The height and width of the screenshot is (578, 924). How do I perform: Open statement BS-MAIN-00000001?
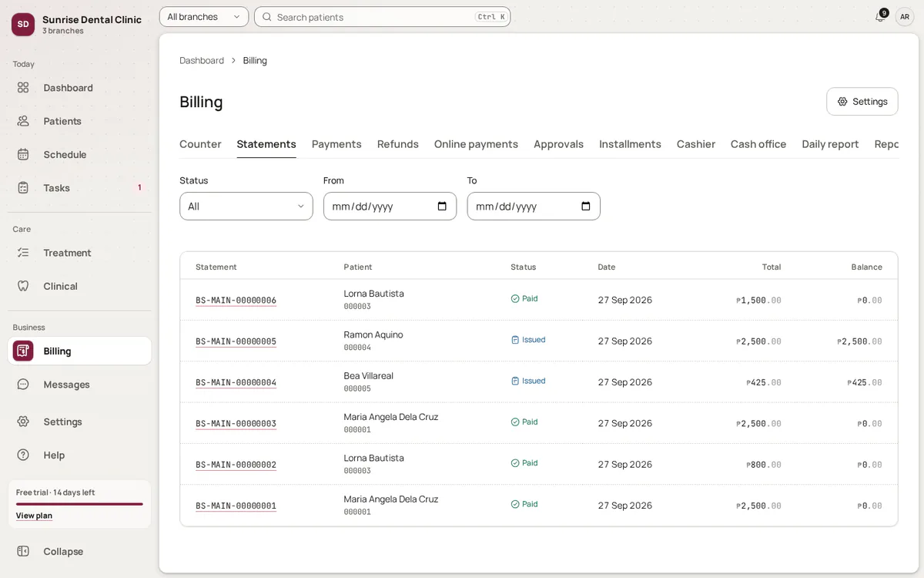click(x=236, y=506)
